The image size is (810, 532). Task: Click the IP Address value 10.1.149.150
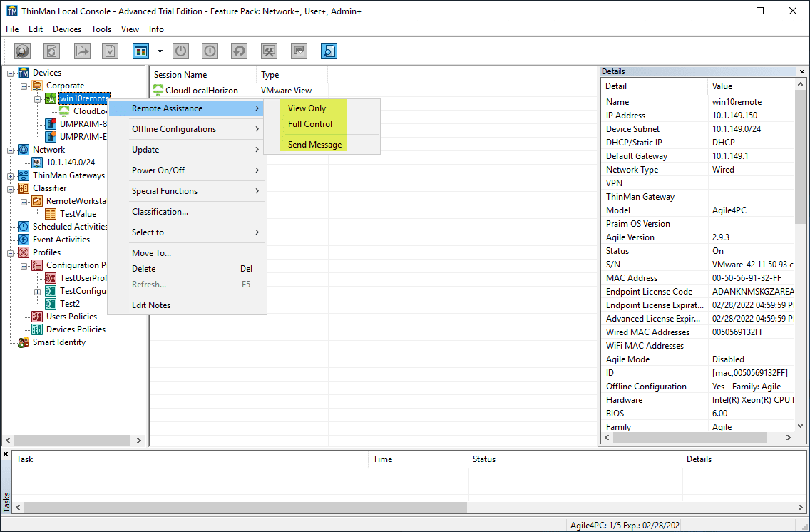pyautogui.click(x=734, y=116)
